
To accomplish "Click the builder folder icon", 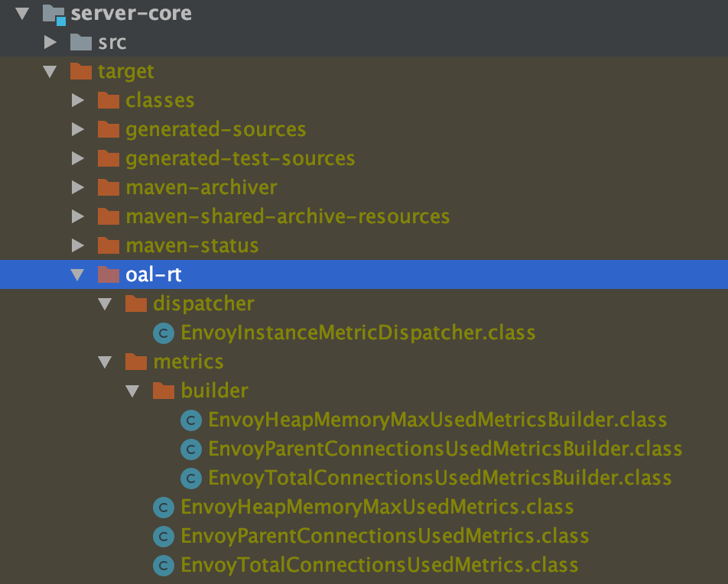I will tap(164, 391).
